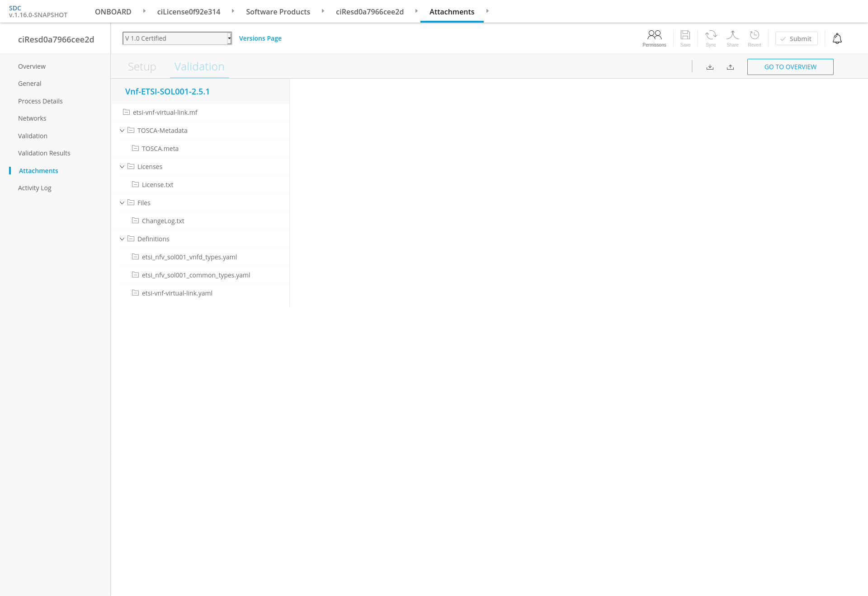Collapse the TOSCA-Metadata folder

122,131
